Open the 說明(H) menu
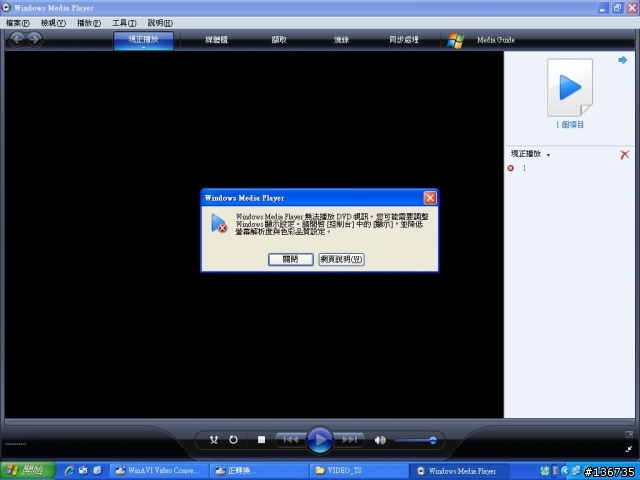 [160, 23]
